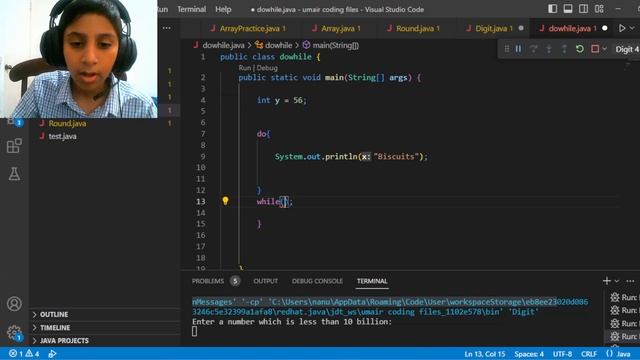This screenshot has width=640, height=360.
Task: Open Round.java in the explorer
Action: [67, 123]
